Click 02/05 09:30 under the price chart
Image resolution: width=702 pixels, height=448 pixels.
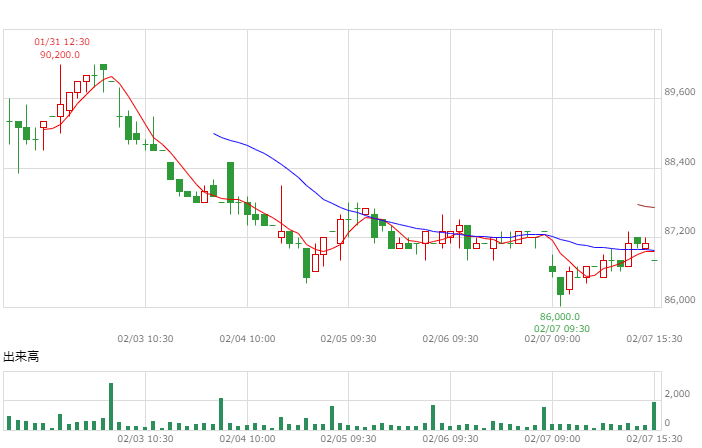coord(348,339)
